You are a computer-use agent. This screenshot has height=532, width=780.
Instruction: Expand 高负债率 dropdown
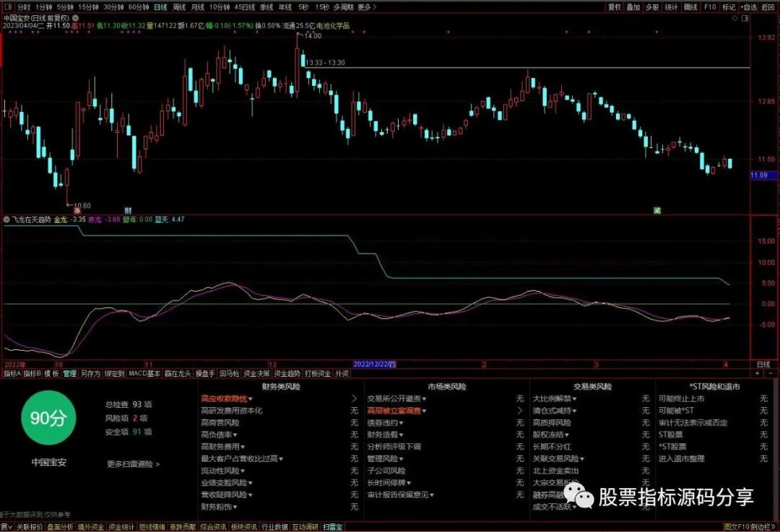[x=219, y=435]
